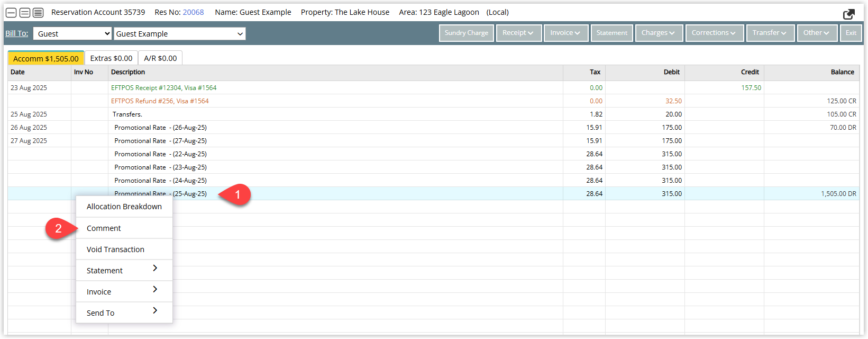Select the Transfers. transaction row
Image resolution: width=868 pixels, height=339 pixels.
[x=434, y=114]
